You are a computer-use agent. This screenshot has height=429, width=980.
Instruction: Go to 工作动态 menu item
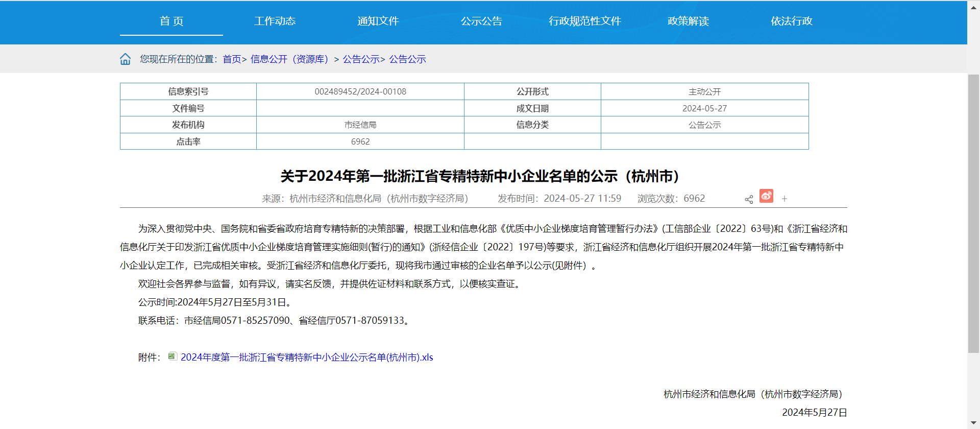coord(275,21)
